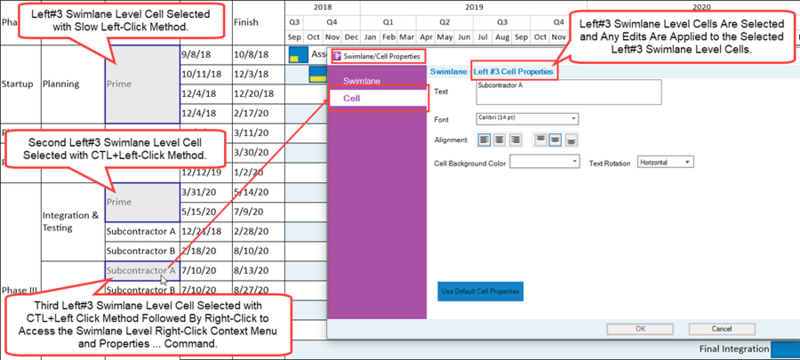Select Subcontractor A cell in the 8/13/20 row
800x360 pixels.
pos(142,271)
